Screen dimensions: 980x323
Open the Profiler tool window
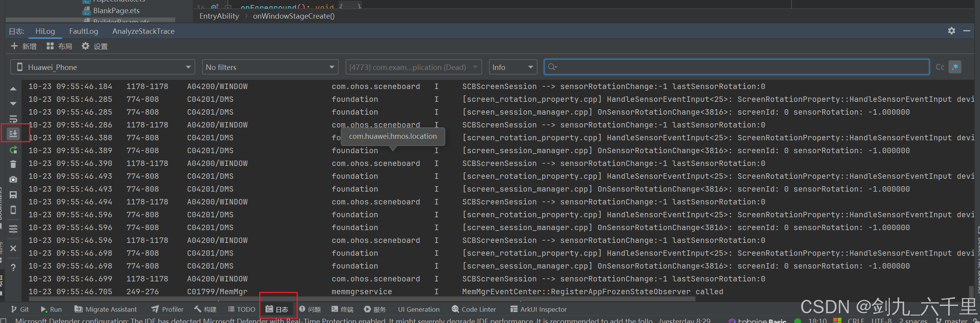[168, 309]
